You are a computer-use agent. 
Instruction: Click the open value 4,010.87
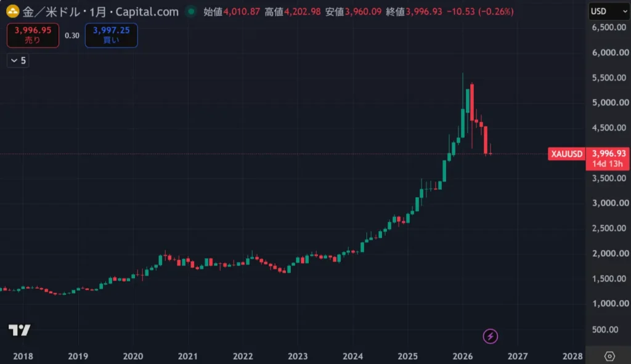point(242,12)
